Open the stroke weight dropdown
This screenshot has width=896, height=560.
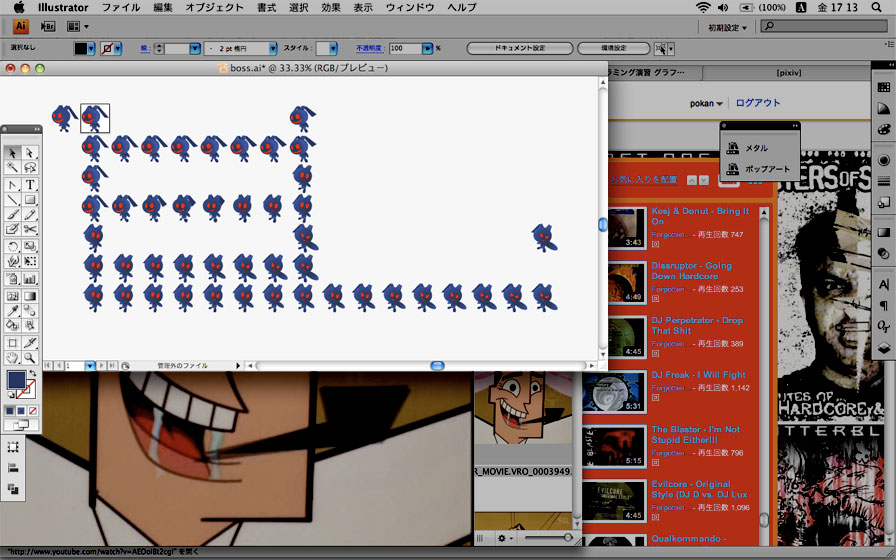(195, 49)
